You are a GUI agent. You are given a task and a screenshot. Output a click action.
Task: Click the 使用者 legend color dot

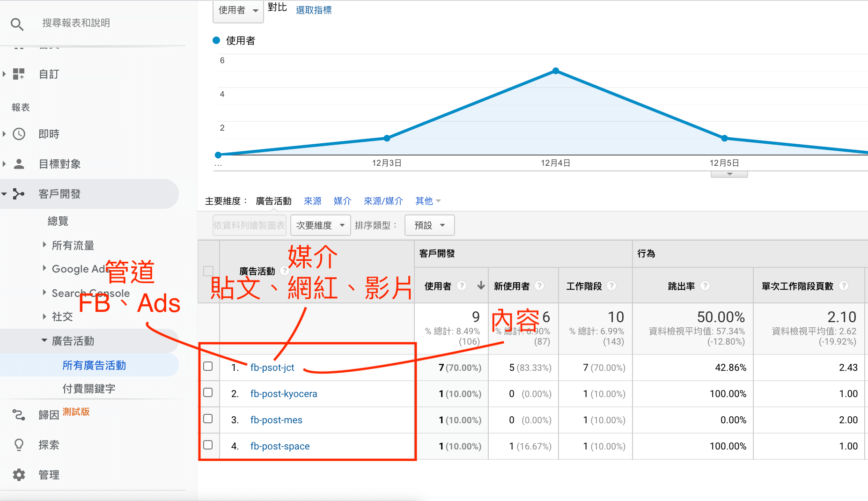pyautogui.click(x=216, y=40)
